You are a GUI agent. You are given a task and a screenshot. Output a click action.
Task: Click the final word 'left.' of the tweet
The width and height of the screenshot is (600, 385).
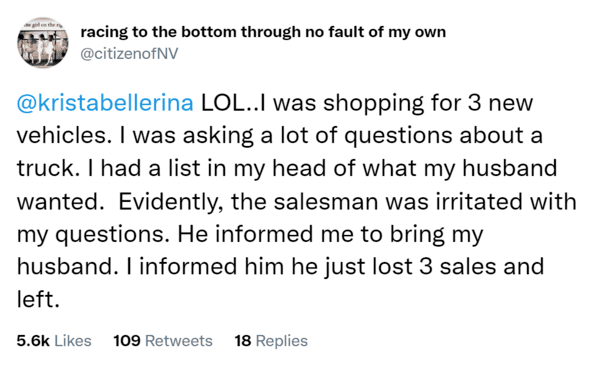(38, 299)
